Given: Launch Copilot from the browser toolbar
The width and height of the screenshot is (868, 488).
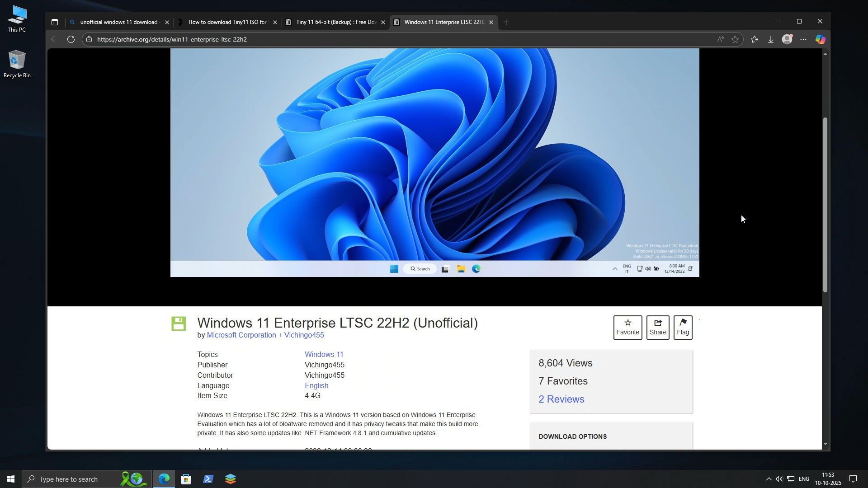Looking at the screenshot, I should [820, 39].
